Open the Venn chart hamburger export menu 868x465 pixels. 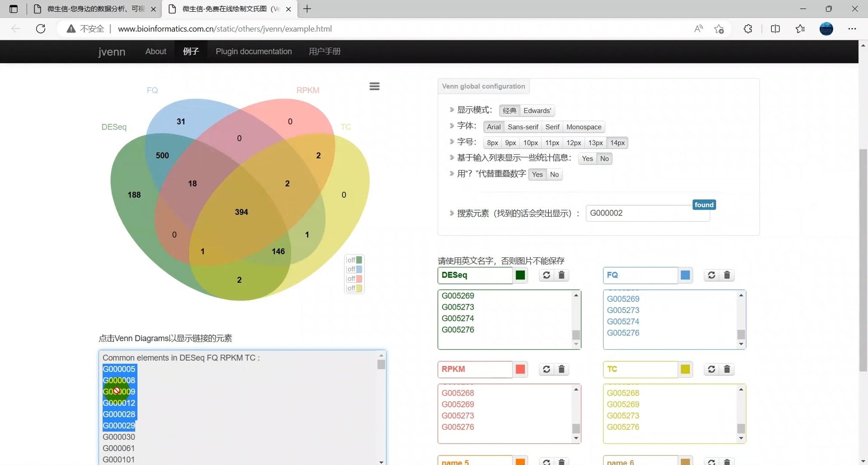click(x=374, y=86)
